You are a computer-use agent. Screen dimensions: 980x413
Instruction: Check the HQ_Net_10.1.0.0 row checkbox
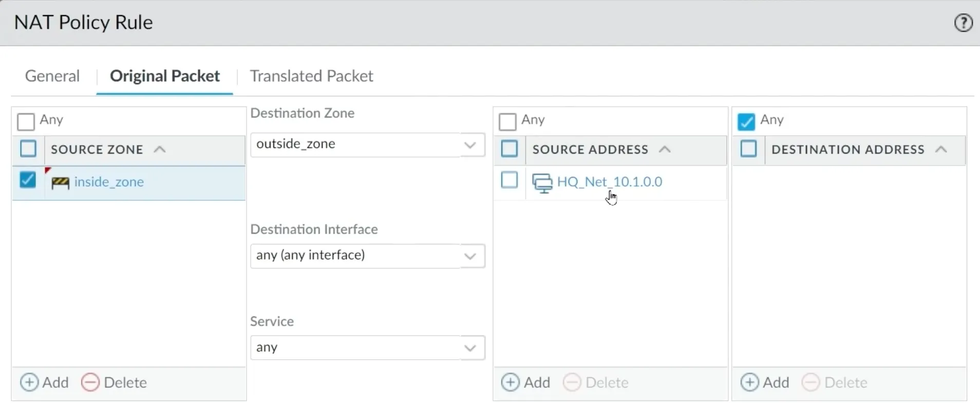pos(509,180)
